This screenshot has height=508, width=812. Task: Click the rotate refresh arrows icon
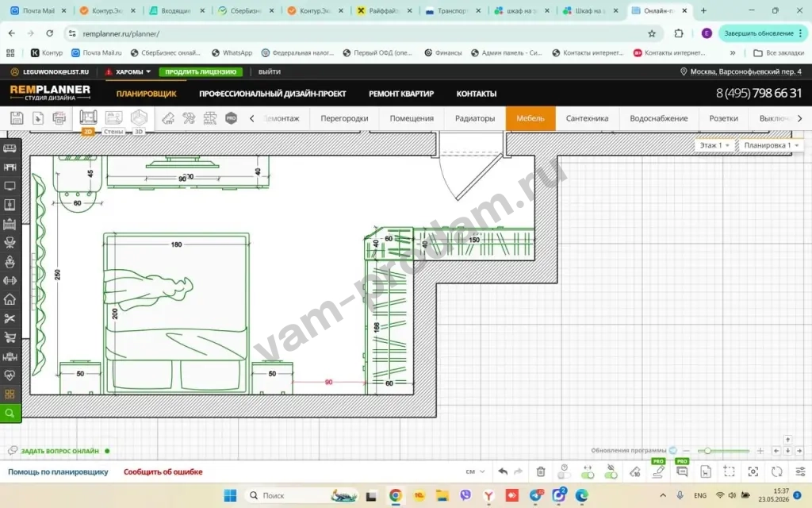coord(776,471)
